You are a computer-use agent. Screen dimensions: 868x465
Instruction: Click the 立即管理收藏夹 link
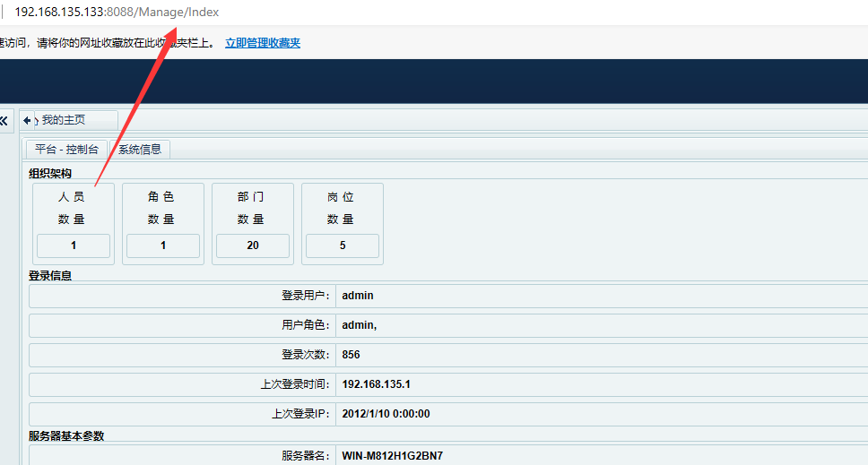point(262,42)
